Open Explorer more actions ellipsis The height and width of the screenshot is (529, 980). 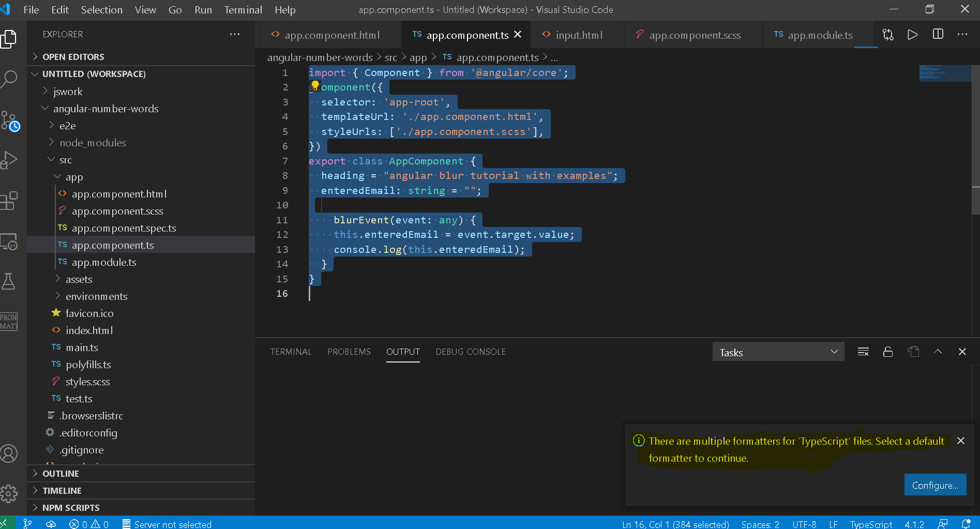point(235,34)
